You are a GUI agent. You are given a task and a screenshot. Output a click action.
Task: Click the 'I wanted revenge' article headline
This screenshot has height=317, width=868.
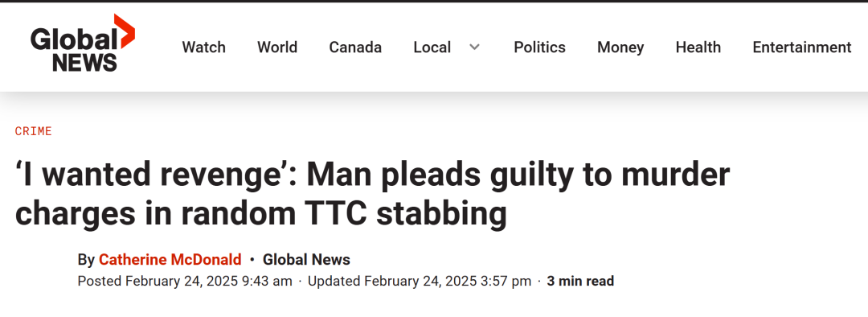coord(372,194)
